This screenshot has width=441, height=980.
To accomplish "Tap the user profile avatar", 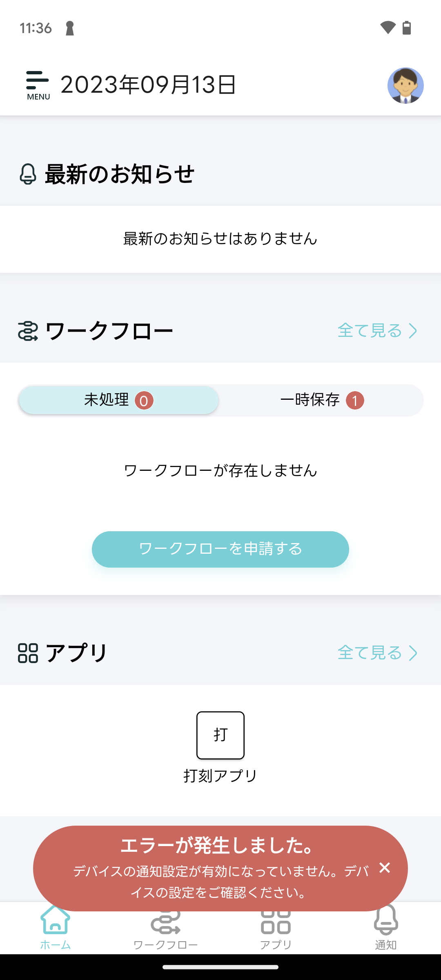I will coord(405,85).
